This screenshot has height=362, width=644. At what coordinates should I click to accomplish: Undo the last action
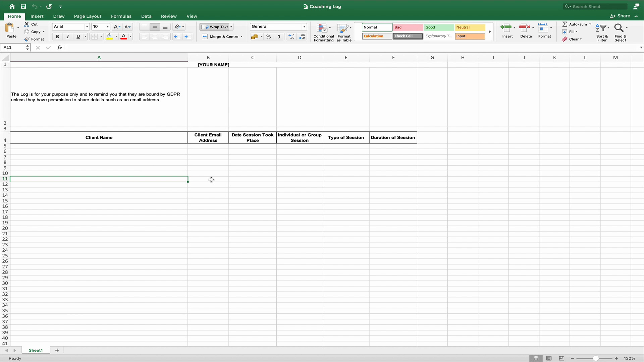click(x=35, y=6)
